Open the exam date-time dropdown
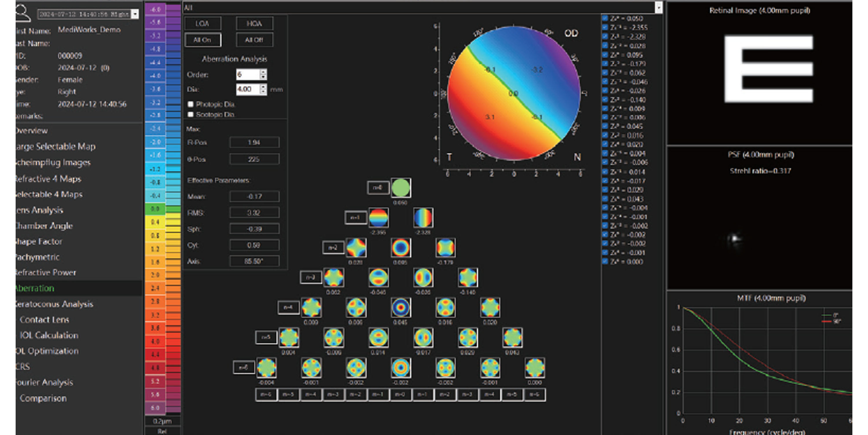This screenshot has height=435, width=868. pos(135,14)
